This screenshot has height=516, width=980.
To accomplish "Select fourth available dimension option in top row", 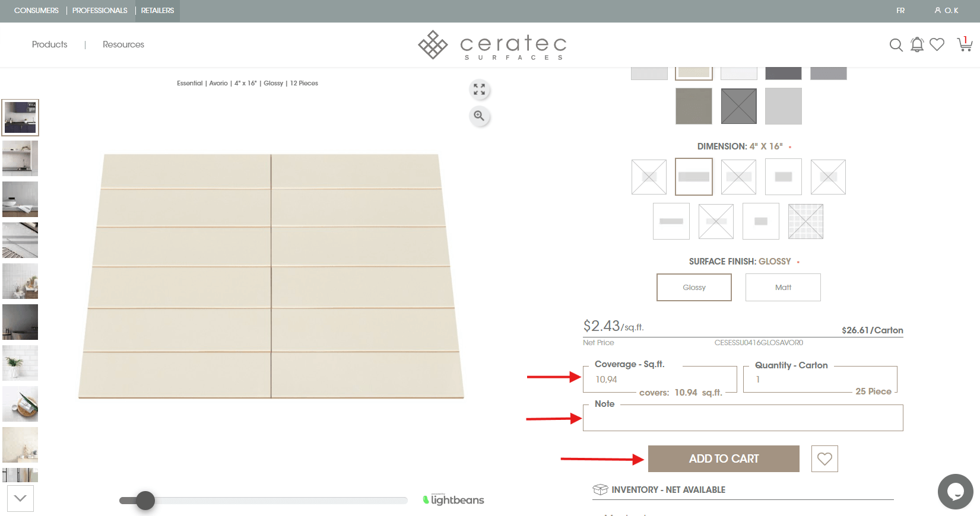I will point(784,177).
